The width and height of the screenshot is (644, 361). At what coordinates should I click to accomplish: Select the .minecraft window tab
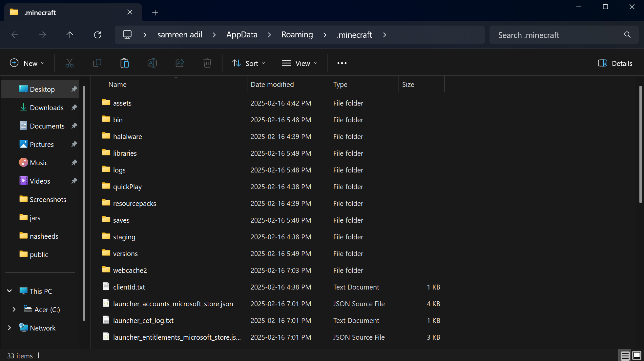pos(73,12)
